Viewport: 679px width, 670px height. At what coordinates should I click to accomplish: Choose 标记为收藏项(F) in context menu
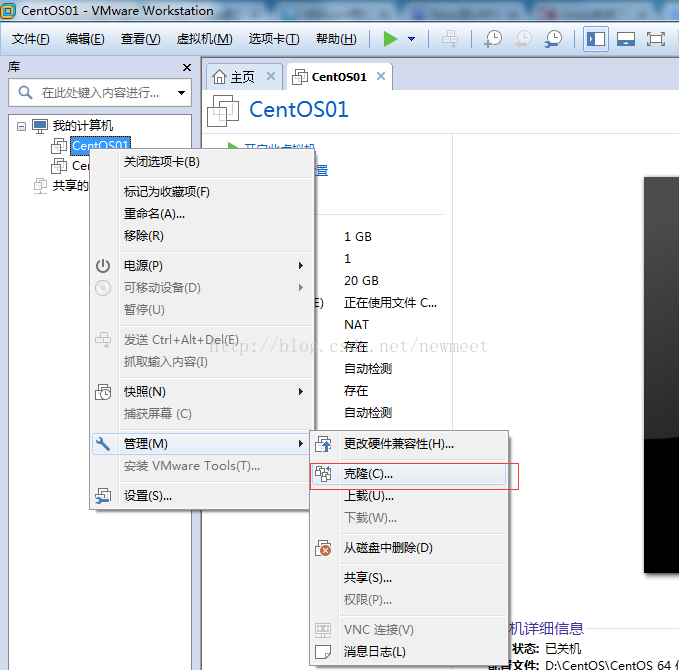pos(202,192)
